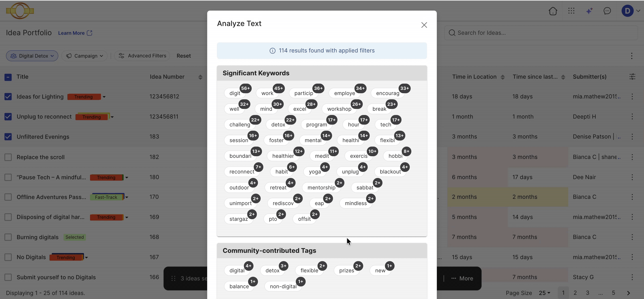Viewport: 644px width, 299px height.
Task: Close the Analyze Text dialog
Action: 424,25
